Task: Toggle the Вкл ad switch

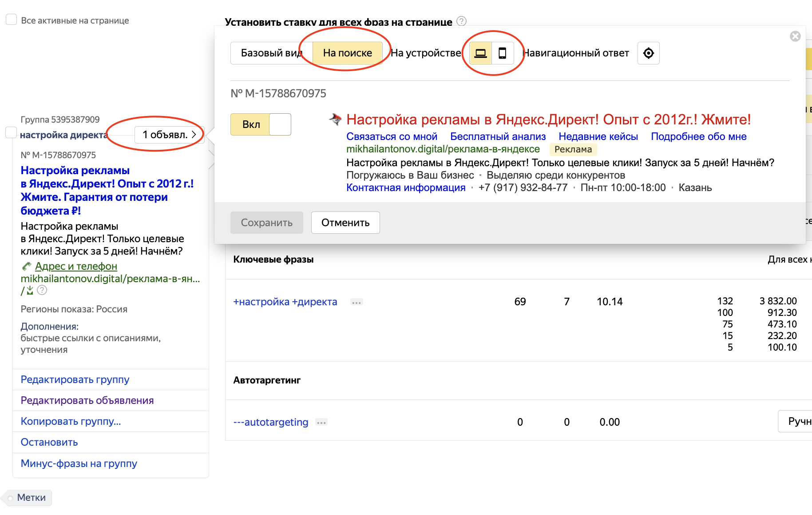Action: [x=261, y=124]
